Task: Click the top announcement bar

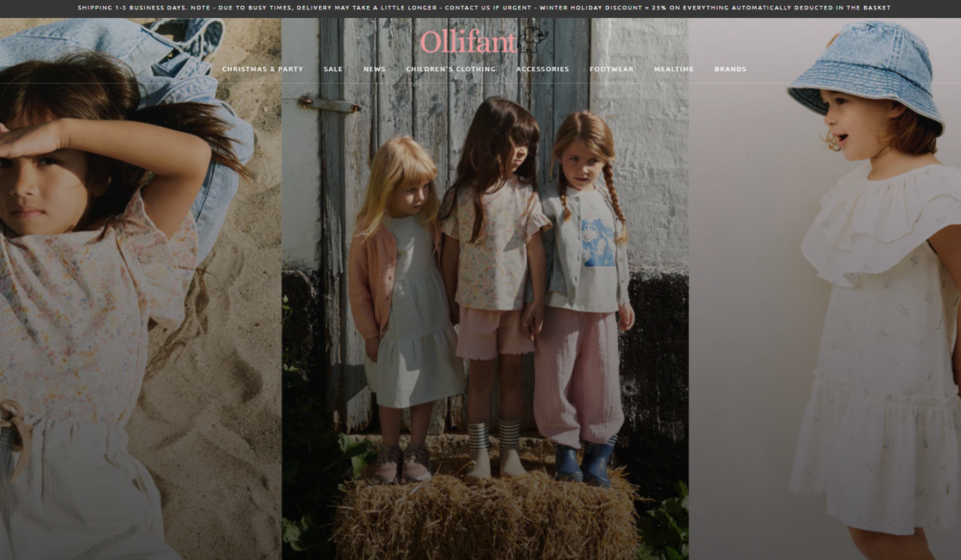Action: (x=480, y=9)
